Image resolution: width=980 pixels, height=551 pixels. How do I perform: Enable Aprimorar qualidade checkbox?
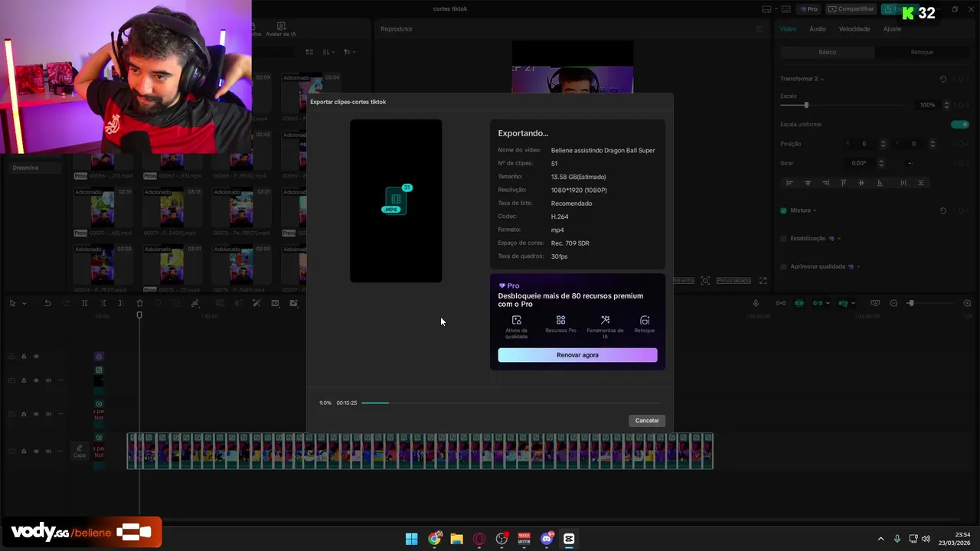(x=783, y=266)
